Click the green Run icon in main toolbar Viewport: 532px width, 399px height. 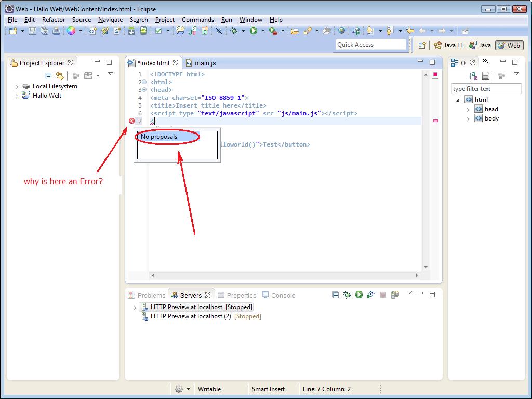(x=254, y=31)
